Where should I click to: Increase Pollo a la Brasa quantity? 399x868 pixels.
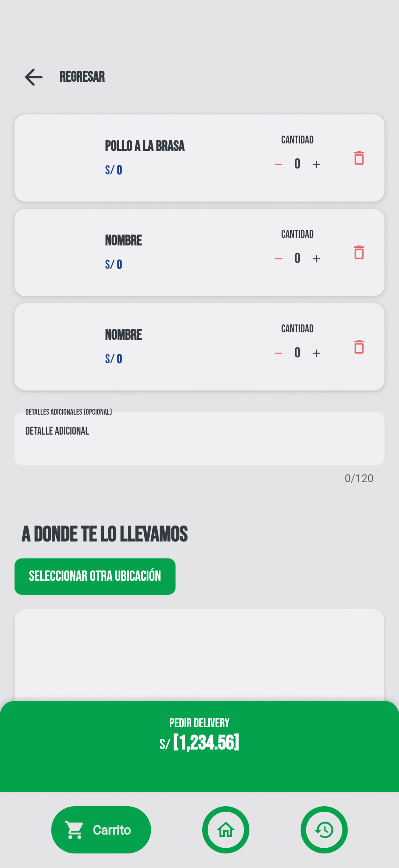(316, 164)
